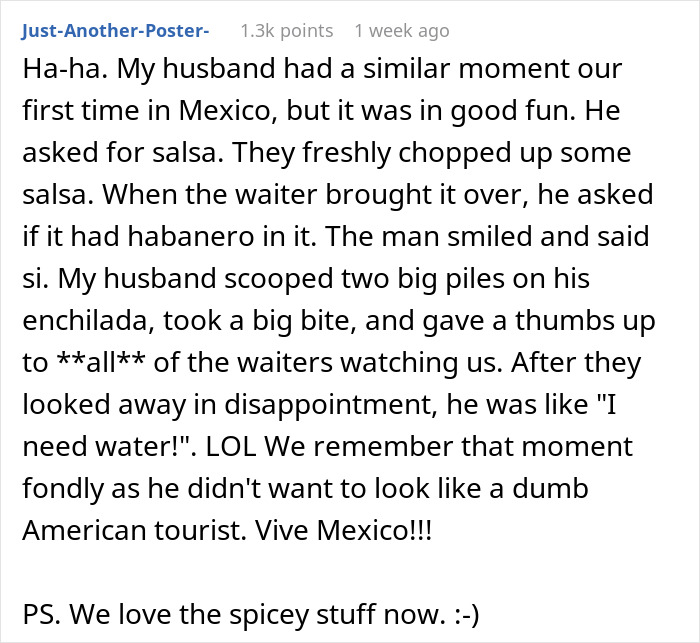Click the '**all**' emphasized text

101,362
